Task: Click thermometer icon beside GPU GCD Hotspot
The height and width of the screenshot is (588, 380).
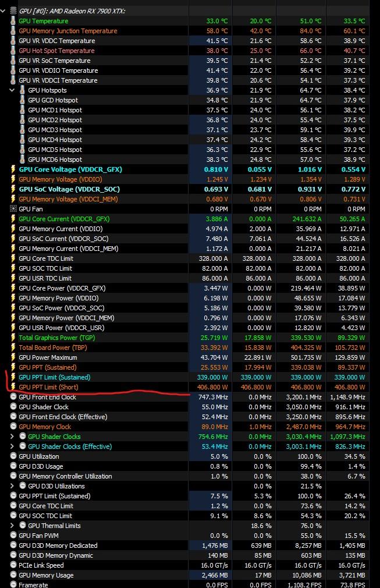Action: coord(23,100)
